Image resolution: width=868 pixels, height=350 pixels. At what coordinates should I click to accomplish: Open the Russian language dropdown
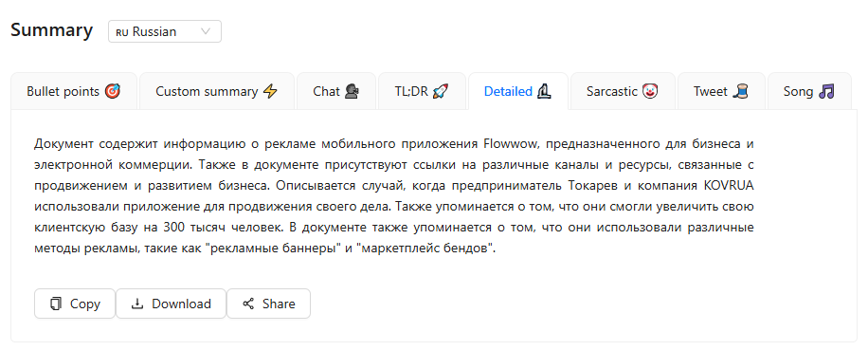(165, 31)
